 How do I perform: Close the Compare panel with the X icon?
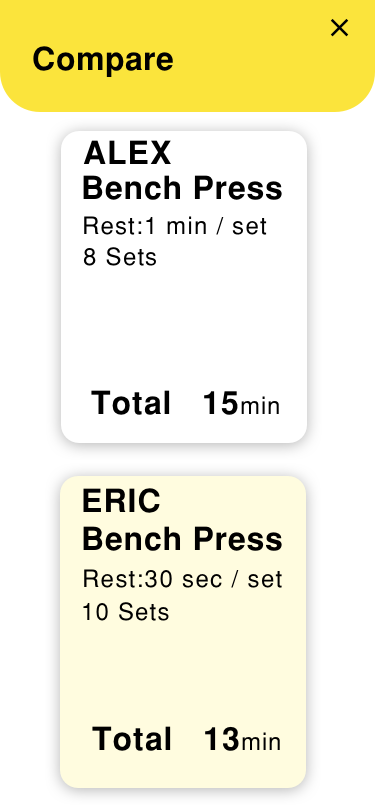click(x=339, y=28)
